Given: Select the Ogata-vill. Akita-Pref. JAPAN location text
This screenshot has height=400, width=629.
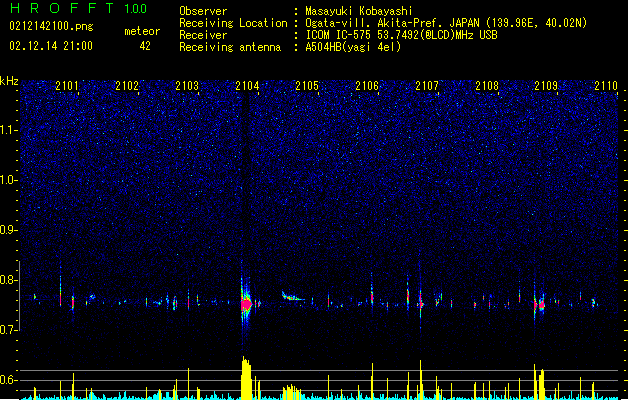Looking at the screenshot, I should click(x=446, y=23).
